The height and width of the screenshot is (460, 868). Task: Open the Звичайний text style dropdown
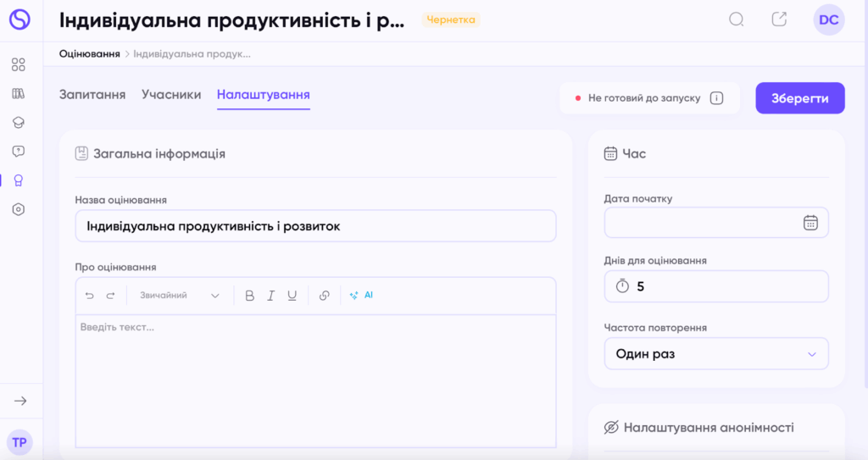click(x=180, y=296)
